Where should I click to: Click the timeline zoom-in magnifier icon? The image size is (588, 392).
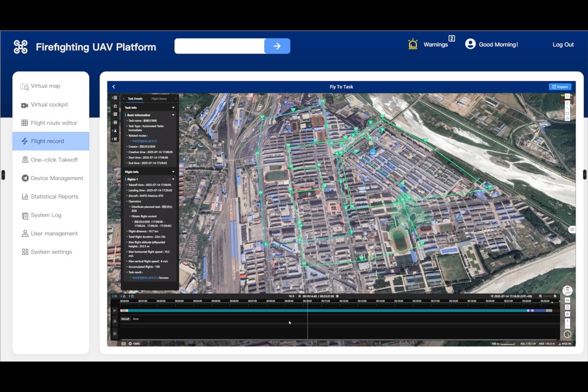555,296
